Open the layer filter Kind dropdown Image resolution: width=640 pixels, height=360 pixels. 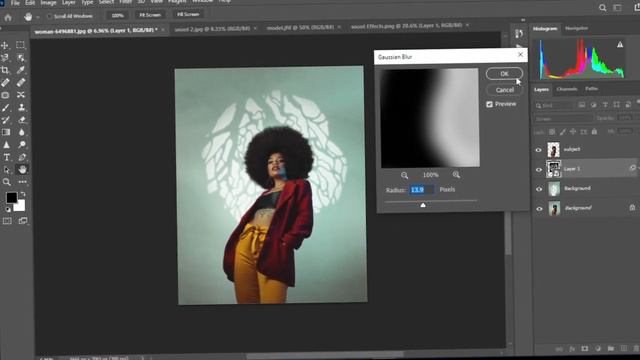coord(554,106)
